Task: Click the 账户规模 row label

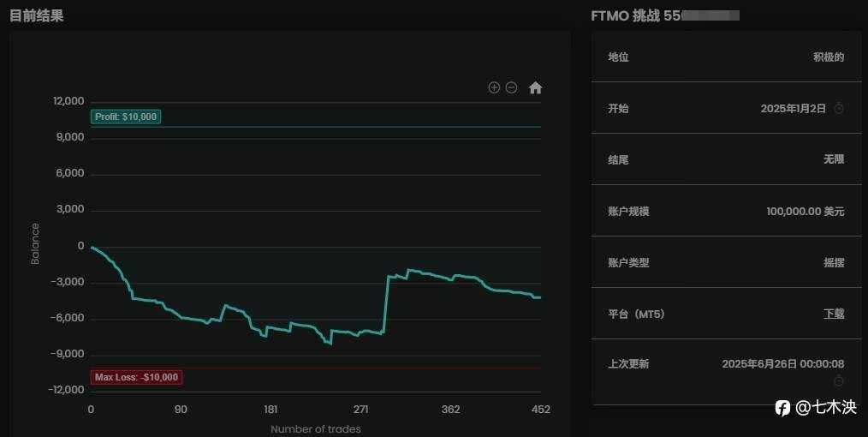Action: click(x=628, y=211)
